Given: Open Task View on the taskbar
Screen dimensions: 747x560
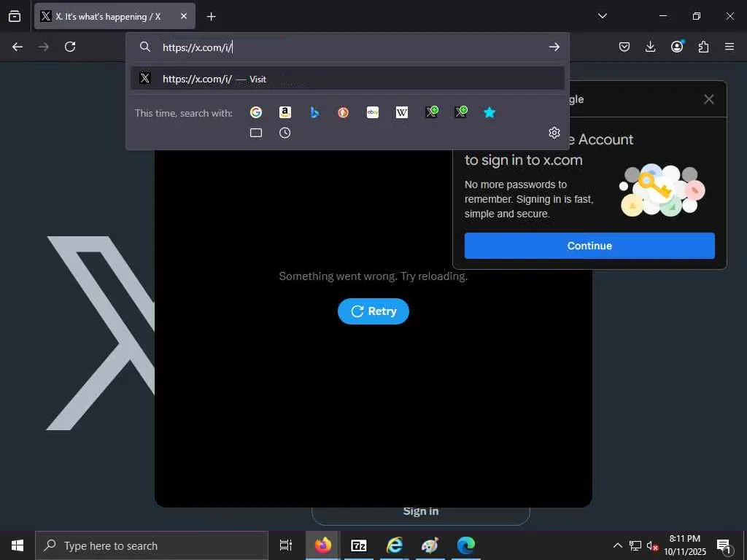Looking at the screenshot, I should [x=286, y=545].
